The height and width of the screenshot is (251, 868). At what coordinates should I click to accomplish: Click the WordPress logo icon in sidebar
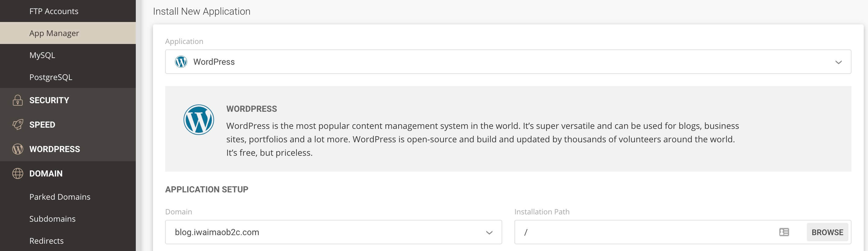coord(17,149)
